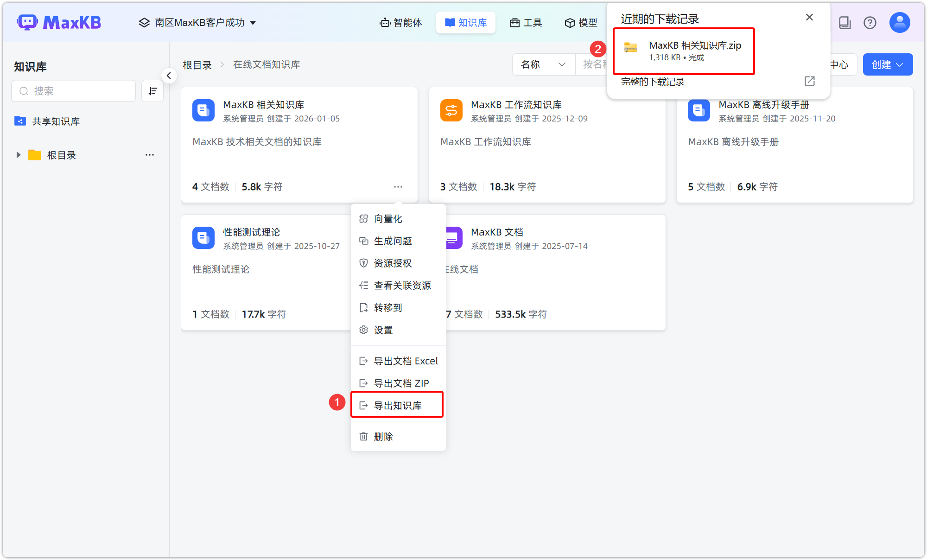Select 查看关联资源 from the context menu

point(398,286)
